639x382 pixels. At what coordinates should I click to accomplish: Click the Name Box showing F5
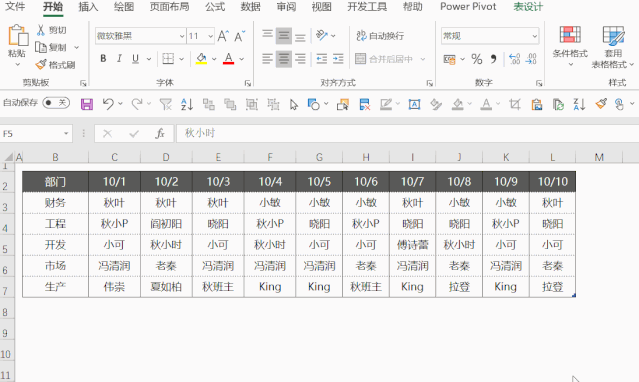coord(32,133)
